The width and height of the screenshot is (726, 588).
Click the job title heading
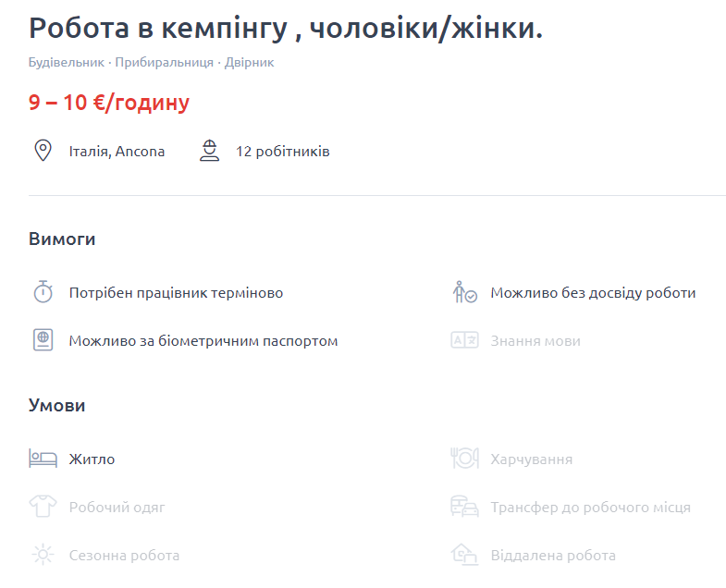pos(286,29)
